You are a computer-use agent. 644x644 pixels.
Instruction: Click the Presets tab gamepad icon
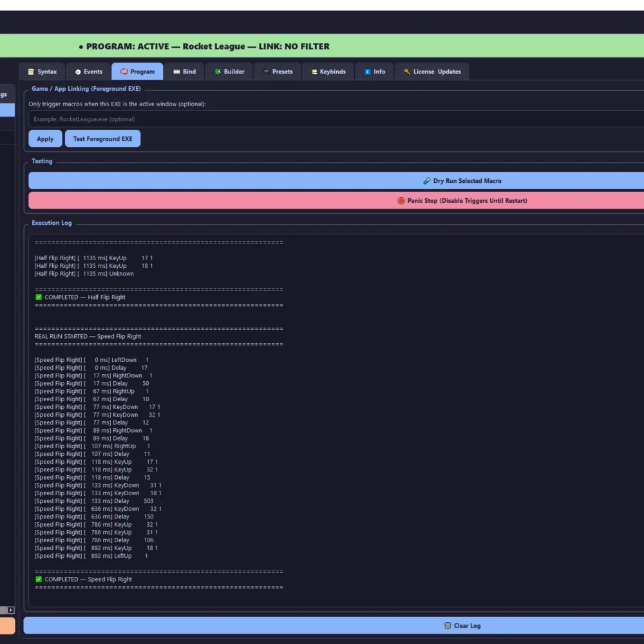(266, 71)
